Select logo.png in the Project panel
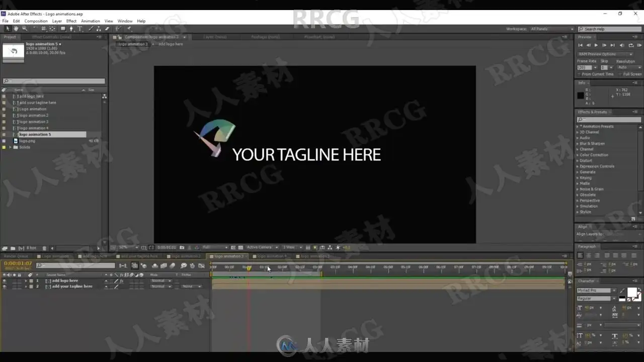Viewport: 644px width, 362px height. pos(27,141)
